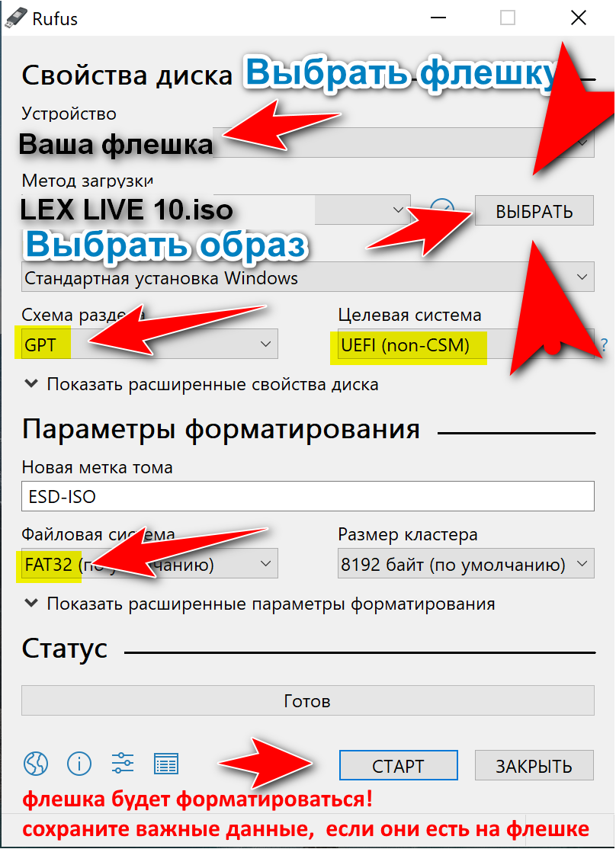This screenshot has height=849, width=616.
Task: Click the Готов status progress bar
Action: 308,700
